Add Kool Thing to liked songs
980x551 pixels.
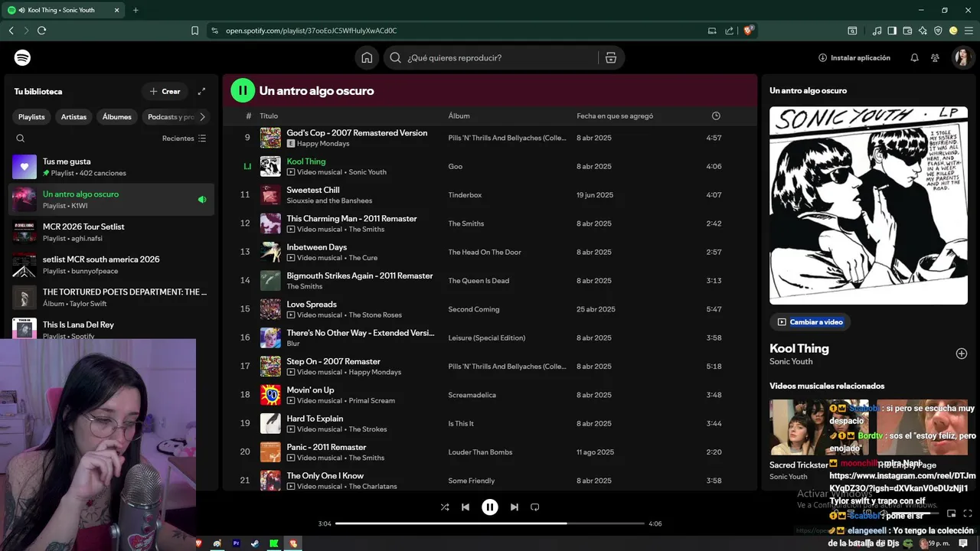coord(962,354)
